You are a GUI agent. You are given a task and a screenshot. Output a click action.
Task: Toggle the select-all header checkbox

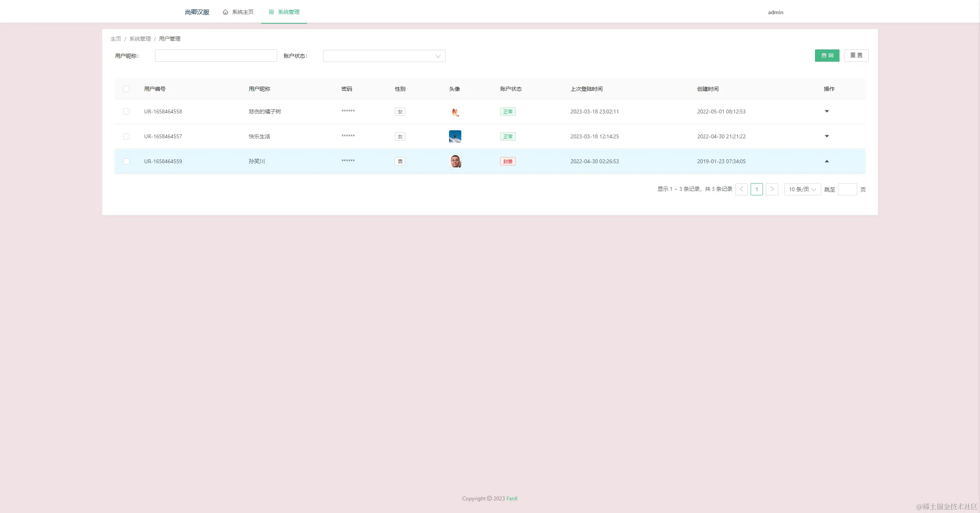pyautogui.click(x=126, y=89)
